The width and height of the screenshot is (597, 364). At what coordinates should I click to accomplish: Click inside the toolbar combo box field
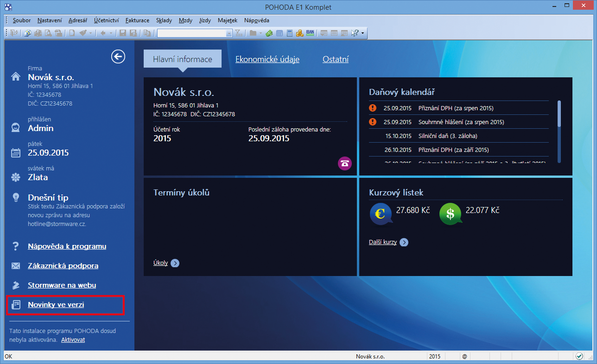(x=191, y=33)
